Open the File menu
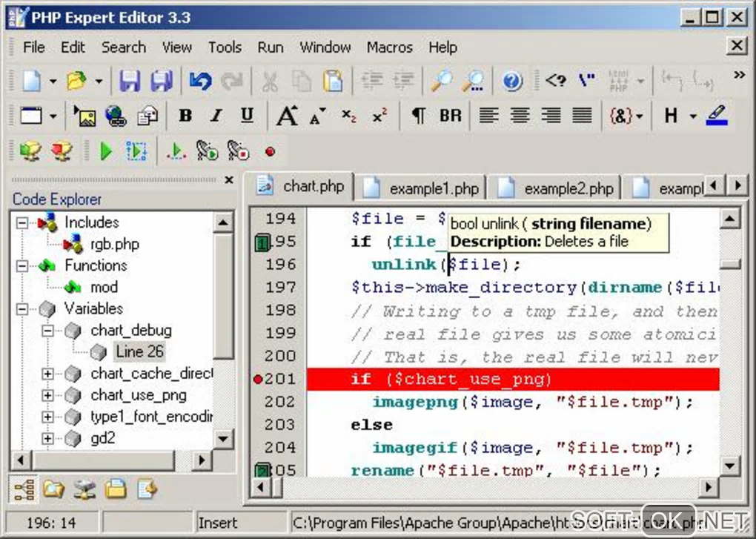Viewport: 756px width, 539px height. pos(34,47)
